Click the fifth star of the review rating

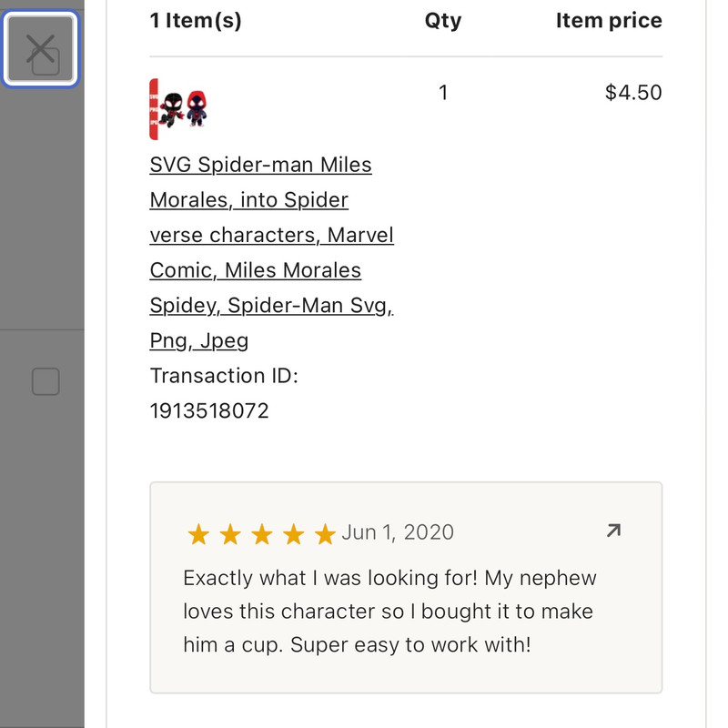tap(324, 534)
